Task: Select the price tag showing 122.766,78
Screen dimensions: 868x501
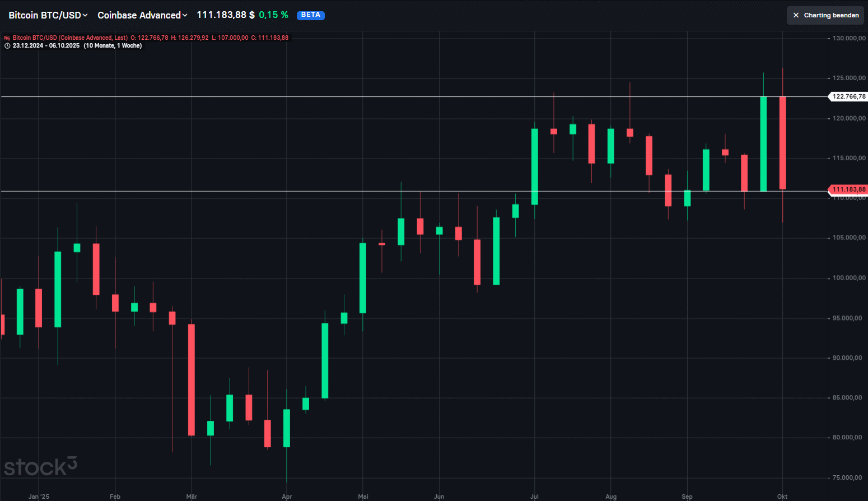Action: (x=847, y=96)
